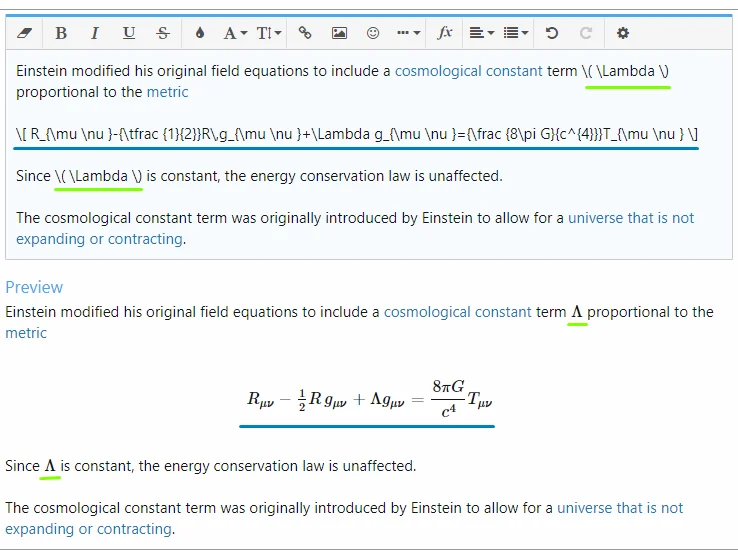Apply strikethrough to text

tap(163, 33)
